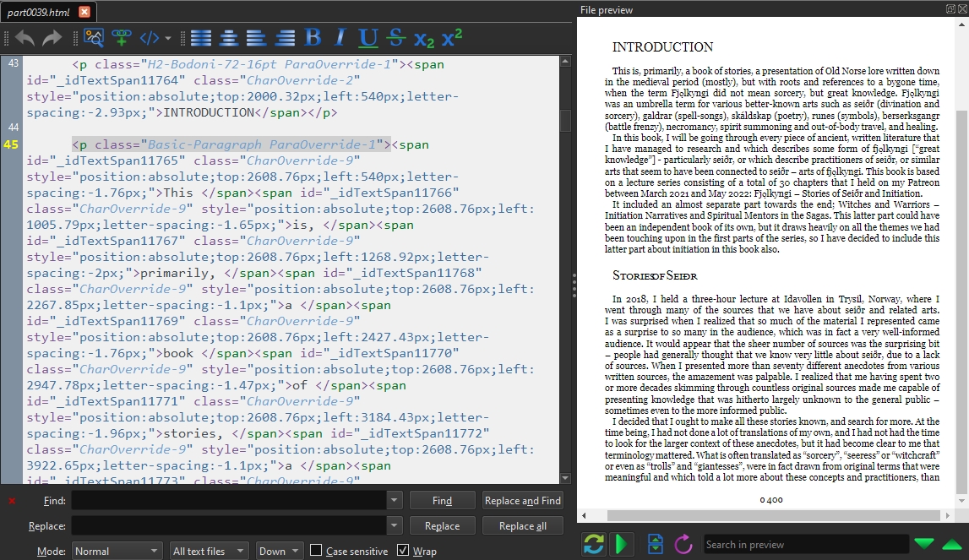The width and height of the screenshot is (969, 560).
Task: Open the Down search direction dropdown
Action: point(279,551)
